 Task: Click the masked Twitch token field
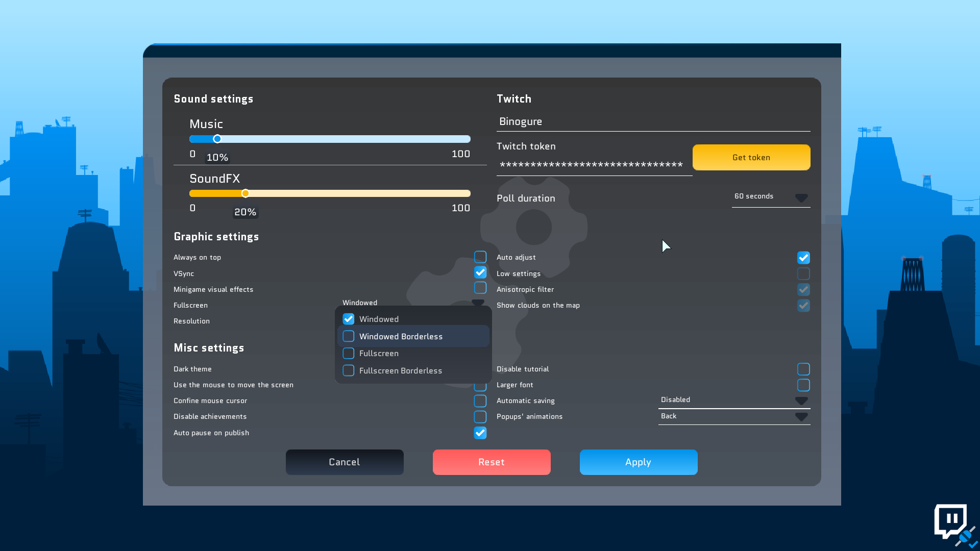click(594, 165)
